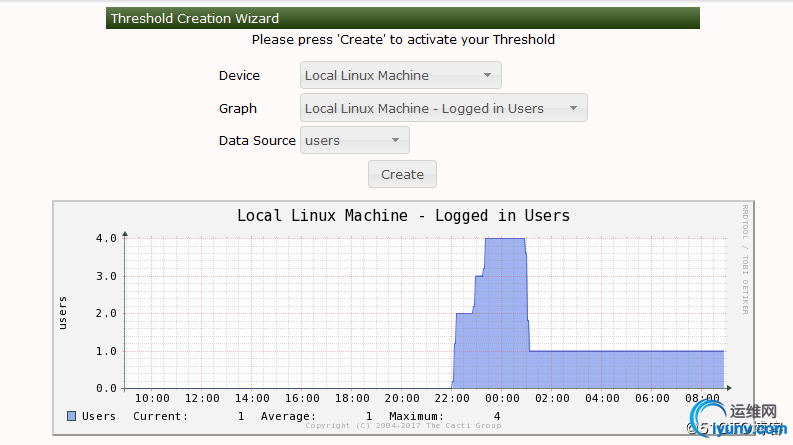This screenshot has width=793, height=445.
Task: Click the graph title 'Local Linux Machine - Logged in Users'
Action: coord(403,215)
